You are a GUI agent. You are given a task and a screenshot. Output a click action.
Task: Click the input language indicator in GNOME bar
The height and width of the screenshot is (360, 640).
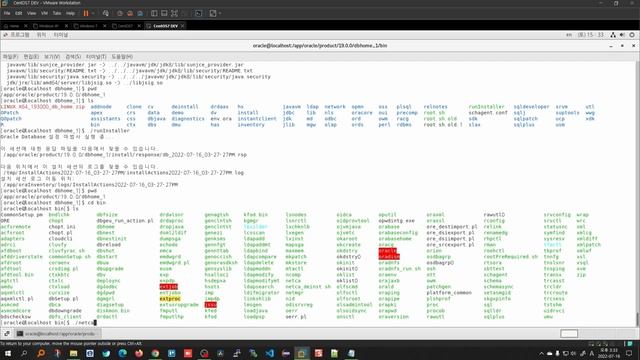(569, 35)
